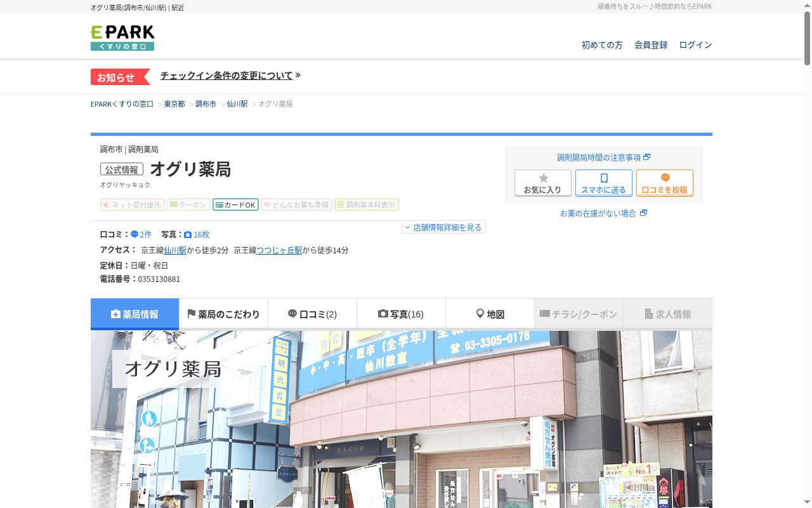Click the camera icon beside 16枚
The width and height of the screenshot is (812, 508).
pos(188,234)
